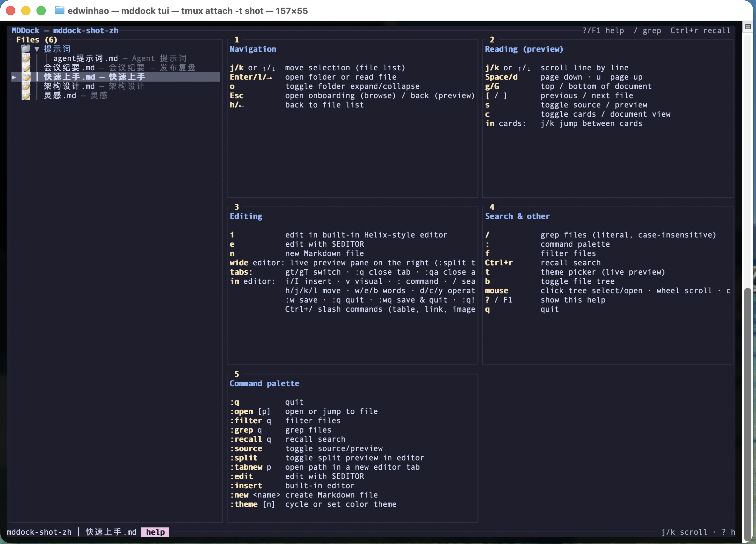
Task: Click the notepad icon beside 快速上手.md
Action: click(x=26, y=77)
